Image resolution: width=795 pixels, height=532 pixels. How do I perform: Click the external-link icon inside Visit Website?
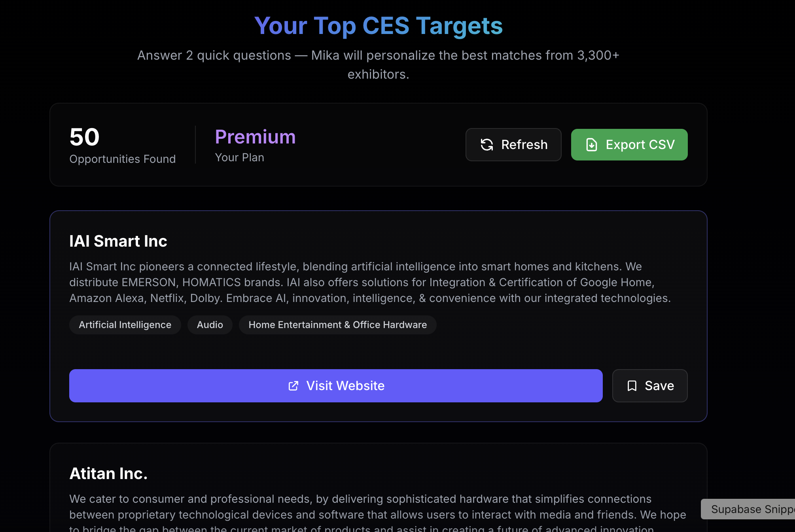pyautogui.click(x=293, y=386)
